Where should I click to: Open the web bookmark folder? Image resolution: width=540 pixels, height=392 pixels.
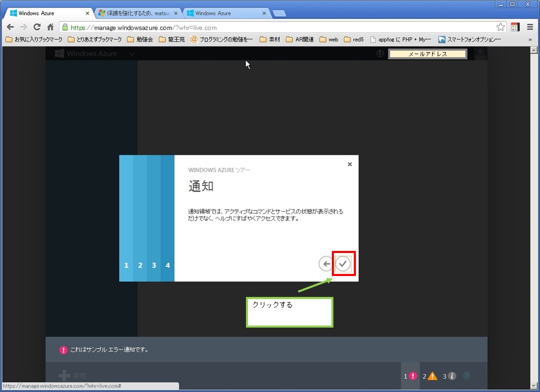329,39
